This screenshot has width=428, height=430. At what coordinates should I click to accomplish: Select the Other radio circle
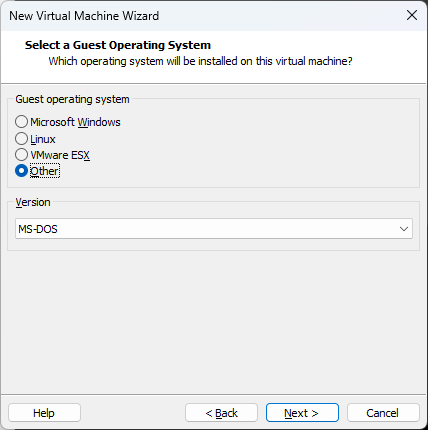tap(21, 171)
